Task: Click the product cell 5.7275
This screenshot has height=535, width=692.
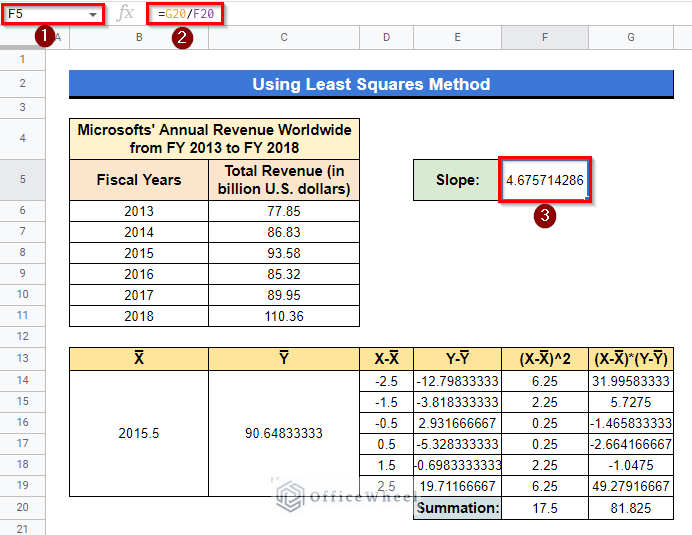Action: coord(631,402)
